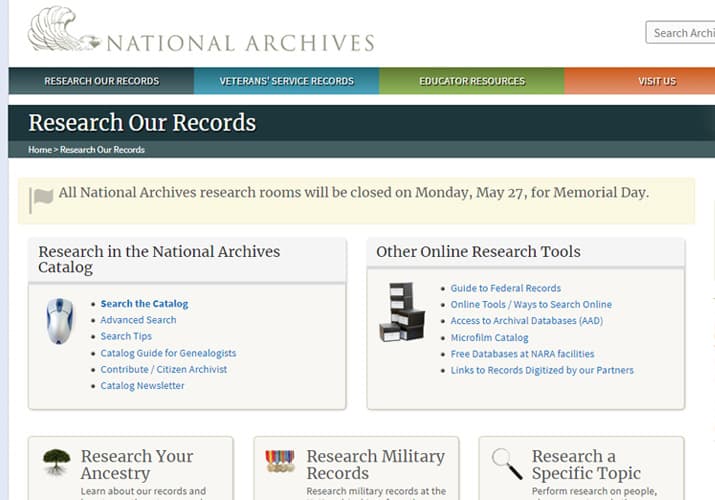
Task: Open the Search the Catalog link
Action: [x=144, y=304]
